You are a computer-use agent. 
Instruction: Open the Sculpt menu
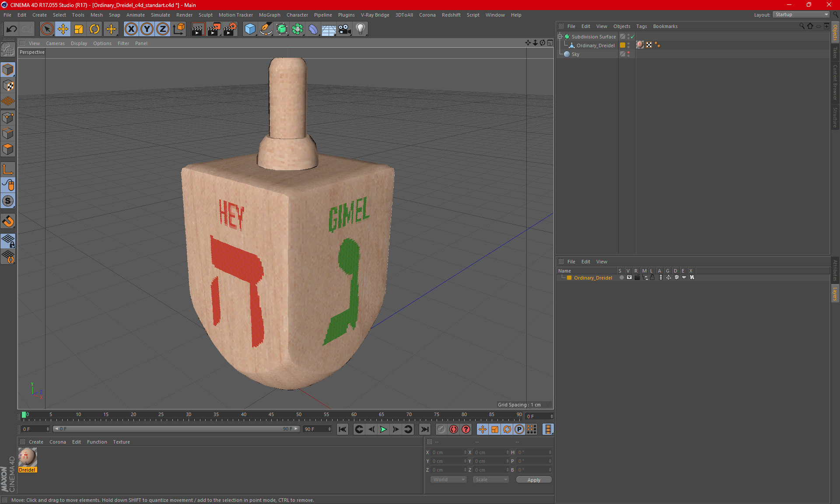pos(205,15)
